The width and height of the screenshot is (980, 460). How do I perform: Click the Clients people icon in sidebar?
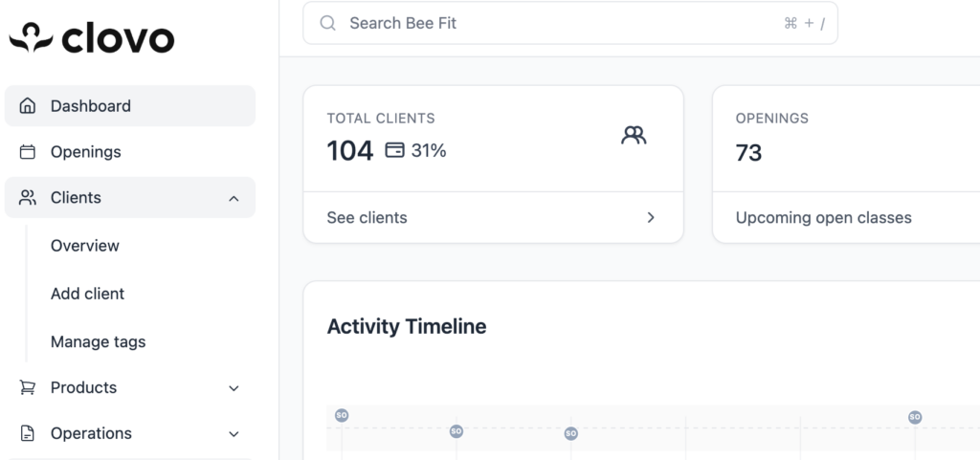[x=28, y=198]
